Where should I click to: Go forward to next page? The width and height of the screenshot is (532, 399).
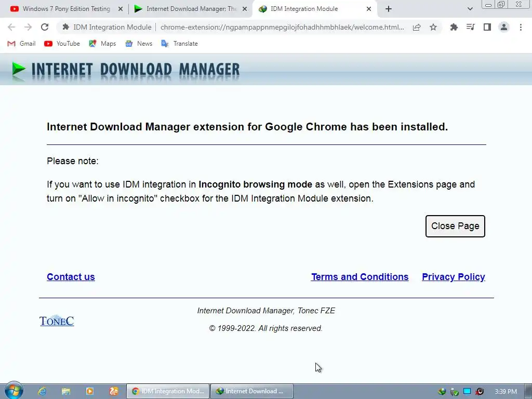[28, 27]
